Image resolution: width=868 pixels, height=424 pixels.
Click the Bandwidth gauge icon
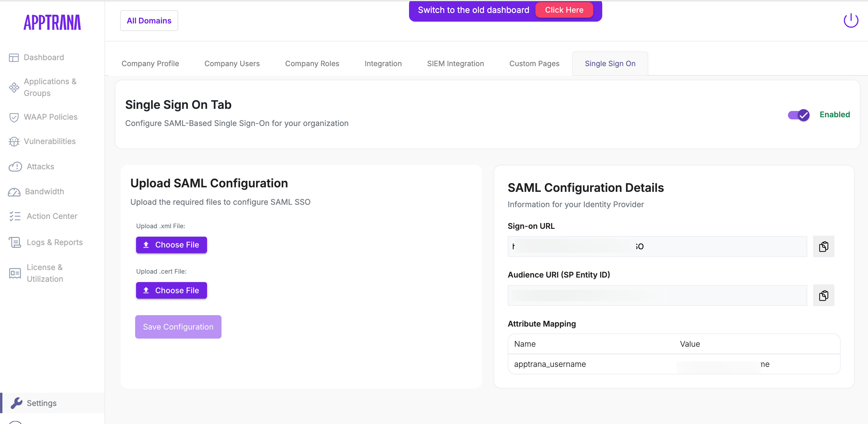click(14, 192)
